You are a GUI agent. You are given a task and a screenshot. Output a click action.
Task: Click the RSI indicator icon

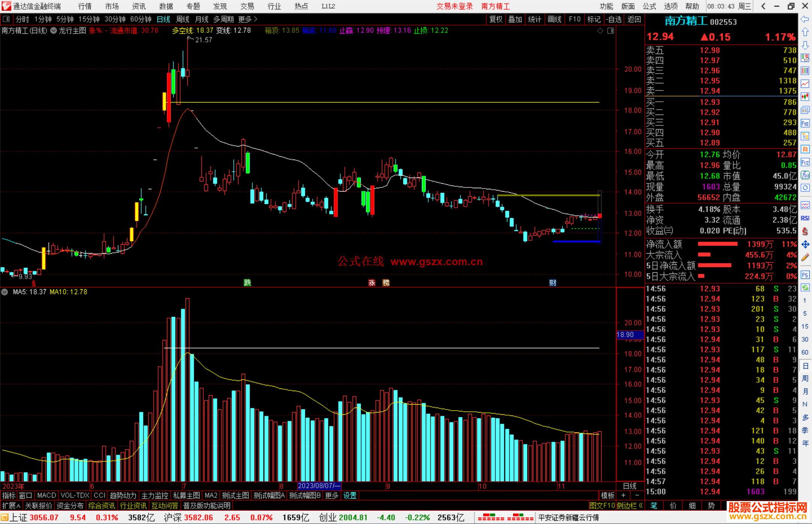805,218
